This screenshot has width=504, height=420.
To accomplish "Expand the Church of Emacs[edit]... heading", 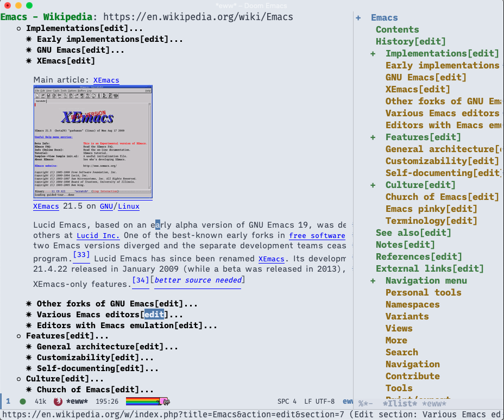I will coord(95,390).
